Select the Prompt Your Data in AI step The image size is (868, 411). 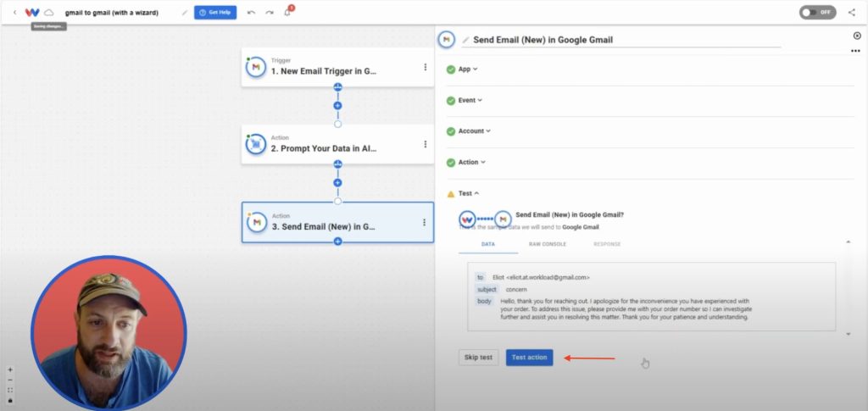[x=337, y=144]
